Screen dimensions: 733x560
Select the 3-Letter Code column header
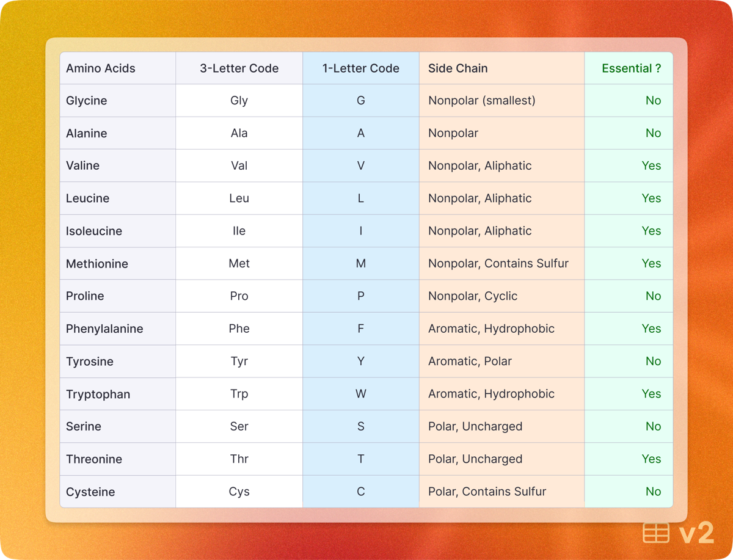pos(239,68)
